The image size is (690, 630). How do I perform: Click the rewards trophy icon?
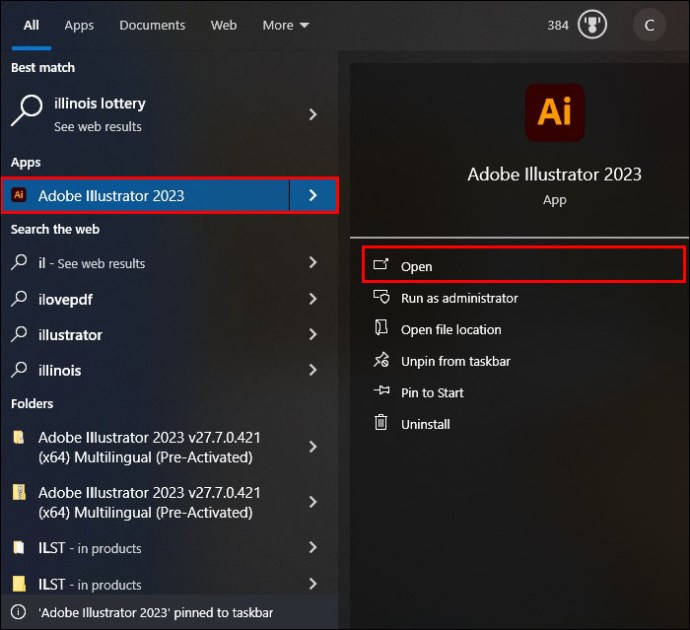tap(592, 26)
